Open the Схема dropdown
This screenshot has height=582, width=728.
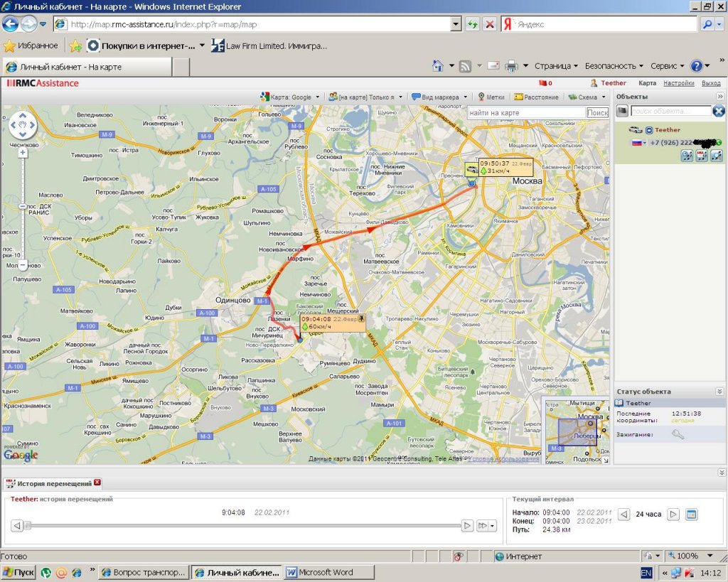click(587, 97)
